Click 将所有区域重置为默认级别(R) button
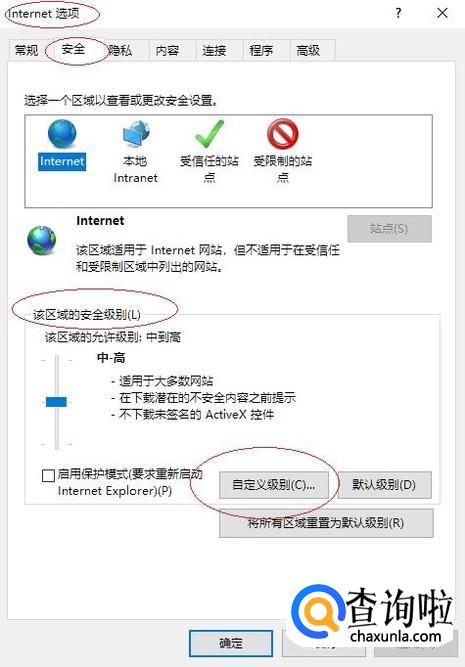 click(x=326, y=523)
